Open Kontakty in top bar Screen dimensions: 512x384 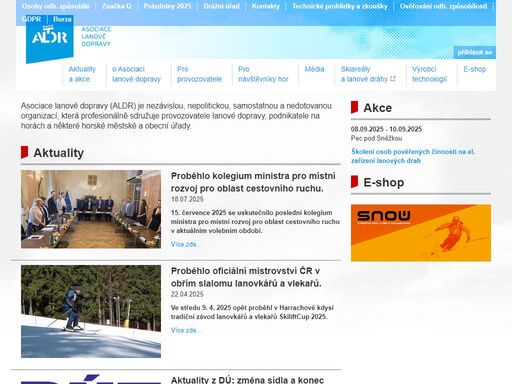(266, 6)
